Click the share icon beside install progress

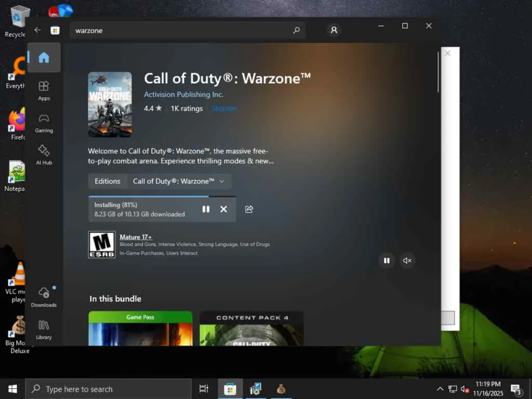[249, 209]
